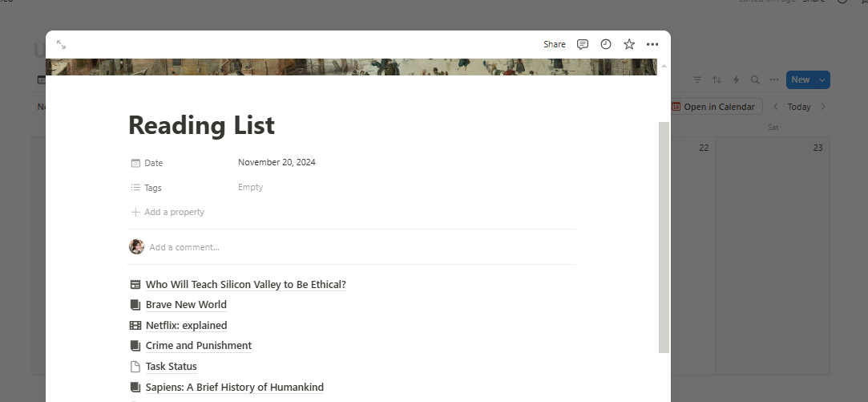Click Share in the page header
This screenshot has height=402, width=868.
click(554, 44)
